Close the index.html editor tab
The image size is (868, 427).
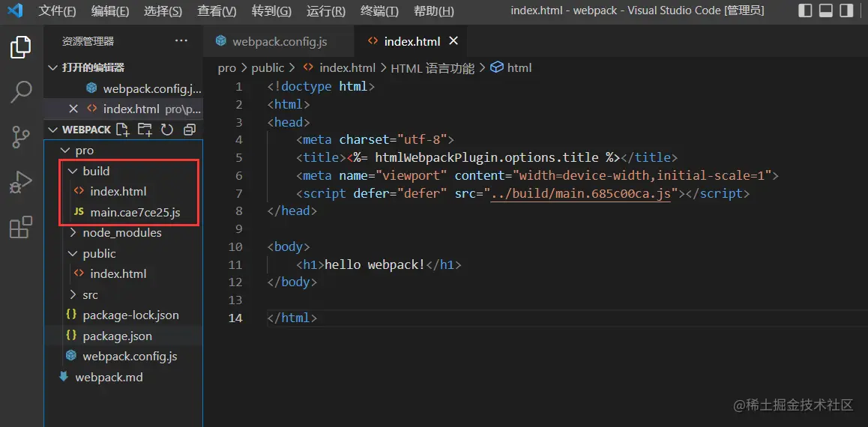pyautogui.click(x=453, y=41)
